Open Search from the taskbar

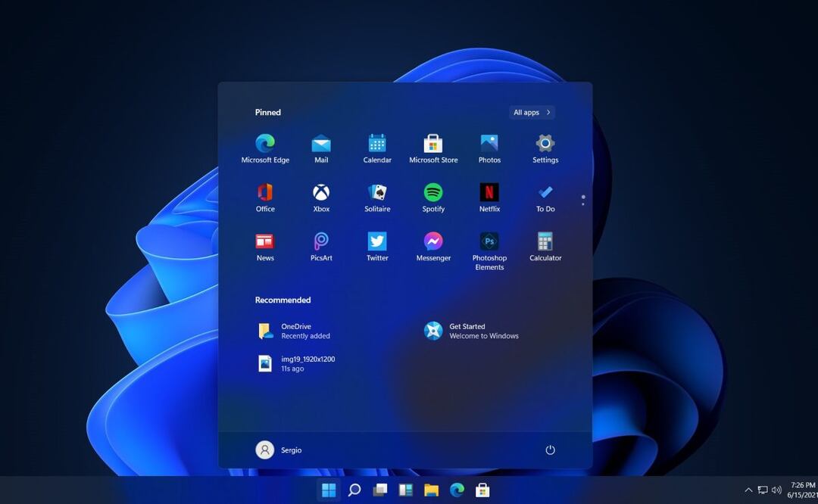[x=354, y=490]
